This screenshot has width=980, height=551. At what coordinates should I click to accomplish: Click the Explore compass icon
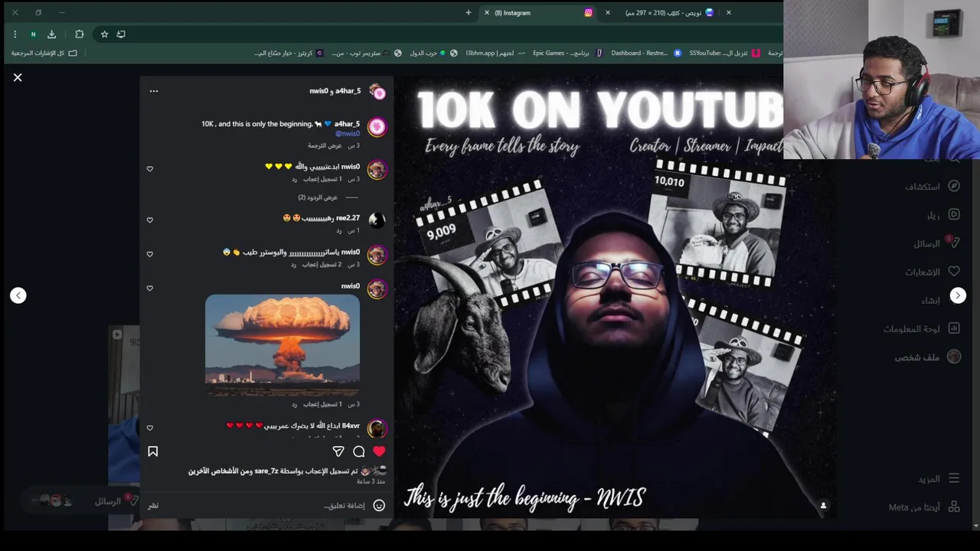click(x=954, y=186)
